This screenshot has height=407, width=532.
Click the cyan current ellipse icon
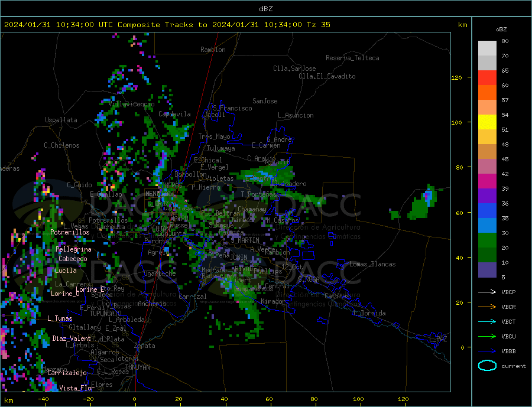[x=487, y=366]
